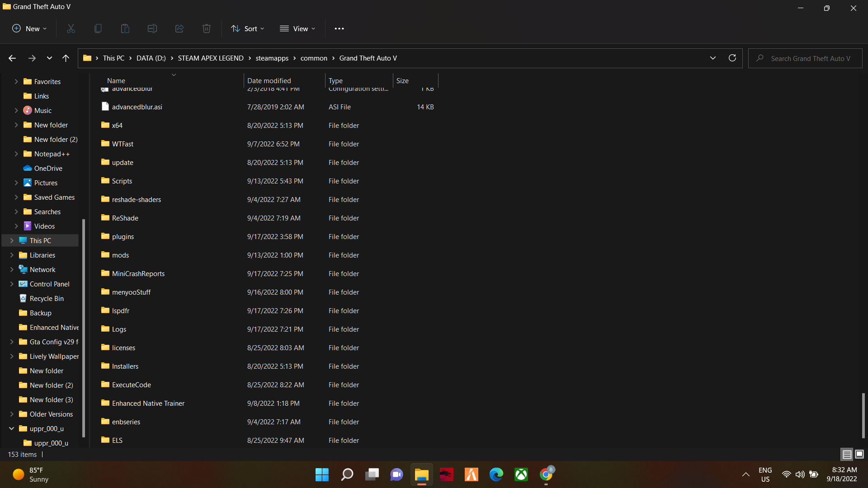Click the Cut scissors icon in toolbar
This screenshot has height=488, width=868.
pyautogui.click(x=71, y=28)
